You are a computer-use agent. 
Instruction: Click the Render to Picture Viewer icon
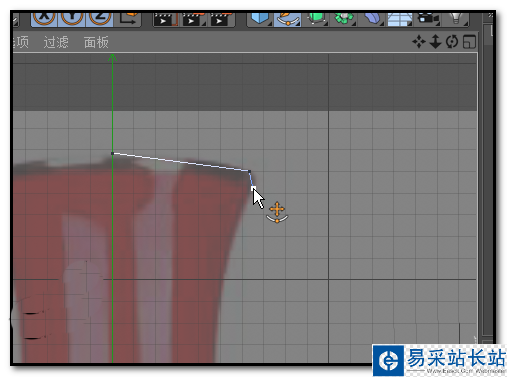[194, 19]
